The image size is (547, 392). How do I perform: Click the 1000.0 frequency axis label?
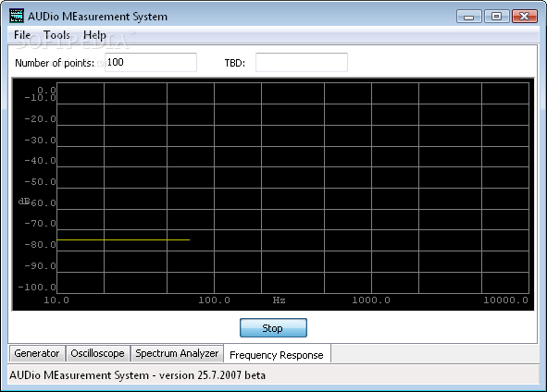371,300
